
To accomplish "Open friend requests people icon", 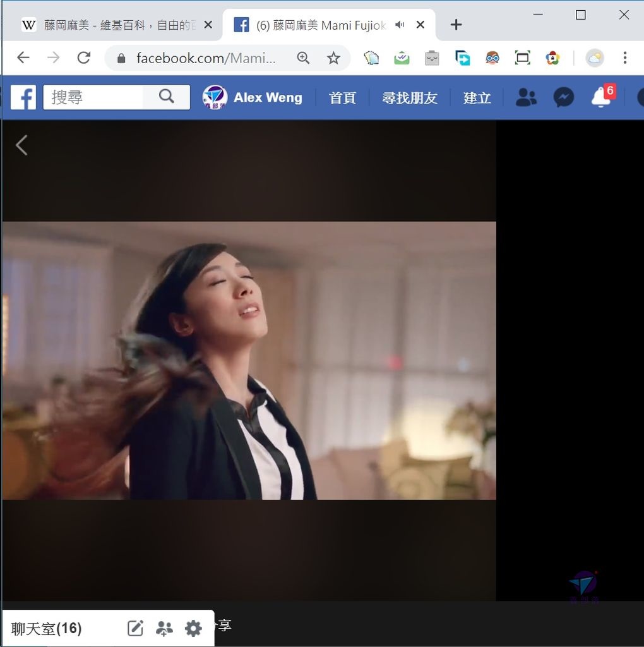I will tap(526, 97).
